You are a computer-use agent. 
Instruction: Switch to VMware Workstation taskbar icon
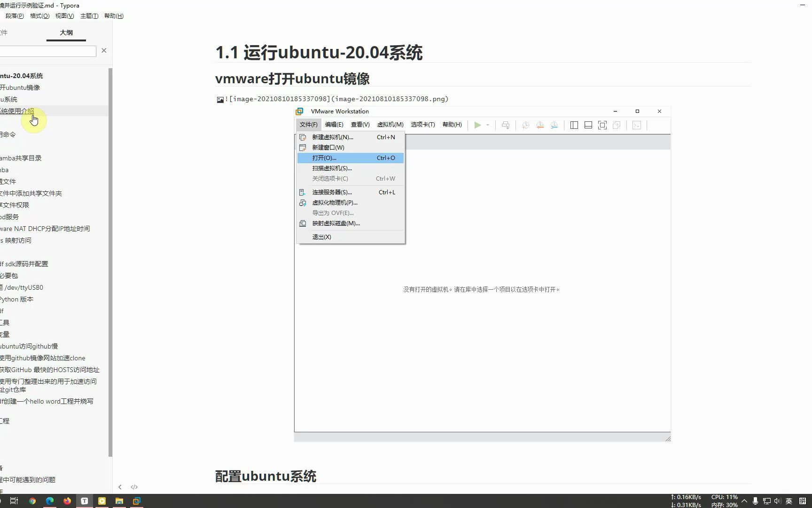click(x=137, y=501)
